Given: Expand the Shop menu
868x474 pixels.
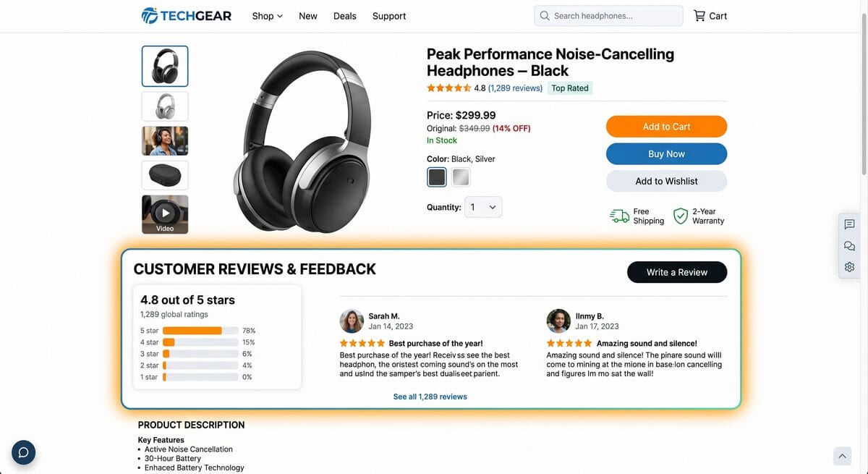Looking at the screenshot, I should (267, 16).
